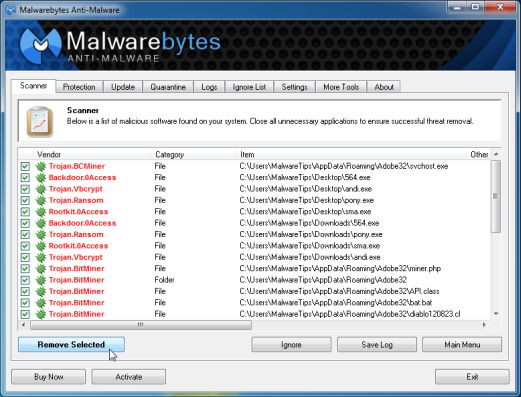Uncheck the Adobe32 folder Trojan.BitMiner entry

25,280
